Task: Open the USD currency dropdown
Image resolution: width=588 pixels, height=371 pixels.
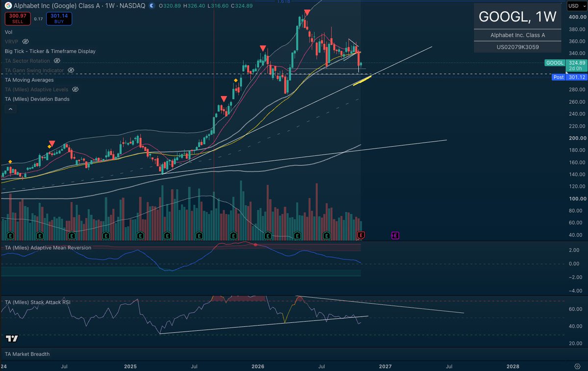Action: point(576,5)
